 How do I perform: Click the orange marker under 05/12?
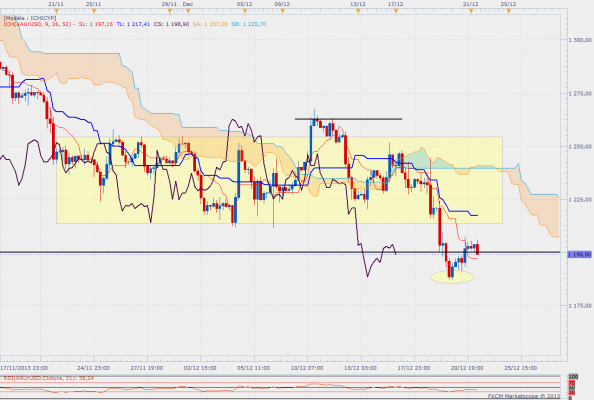(245, 11)
